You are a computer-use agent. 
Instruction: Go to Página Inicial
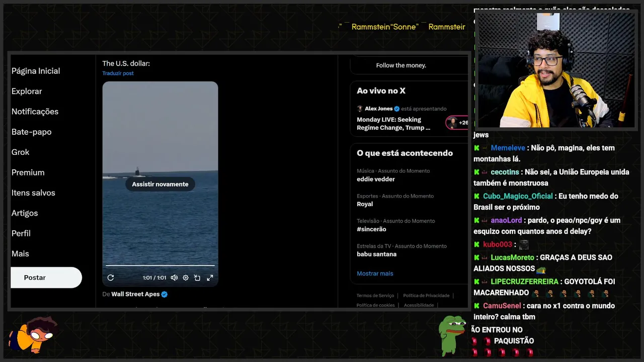[x=36, y=71]
